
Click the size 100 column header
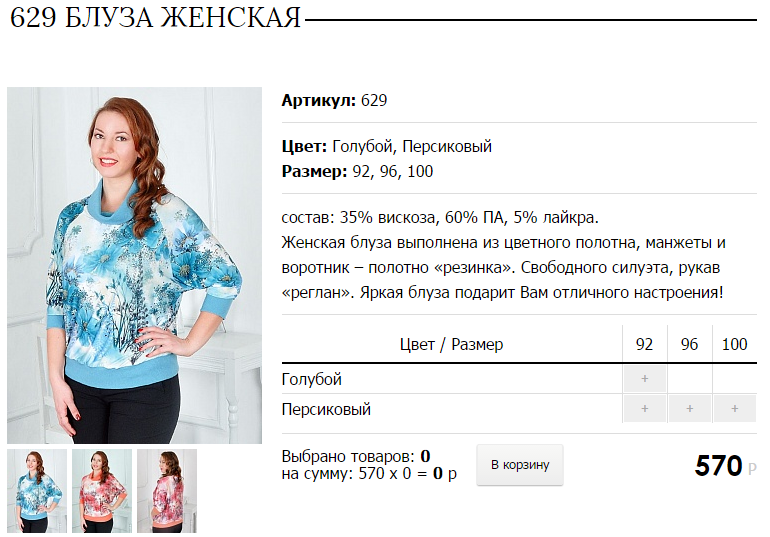(735, 344)
